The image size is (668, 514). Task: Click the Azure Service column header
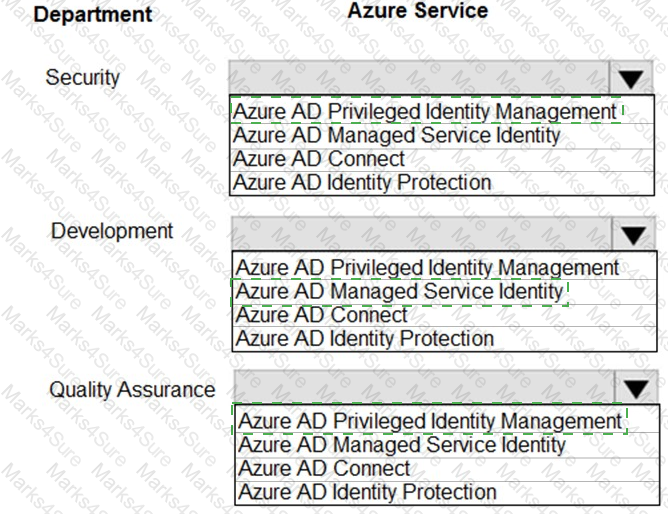pyautogui.click(x=418, y=11)
